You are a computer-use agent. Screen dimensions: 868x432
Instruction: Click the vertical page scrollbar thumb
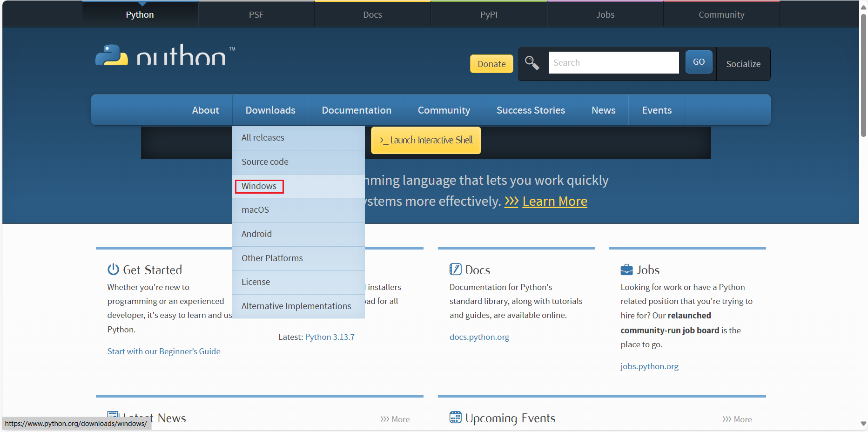[x=863, y=74]
